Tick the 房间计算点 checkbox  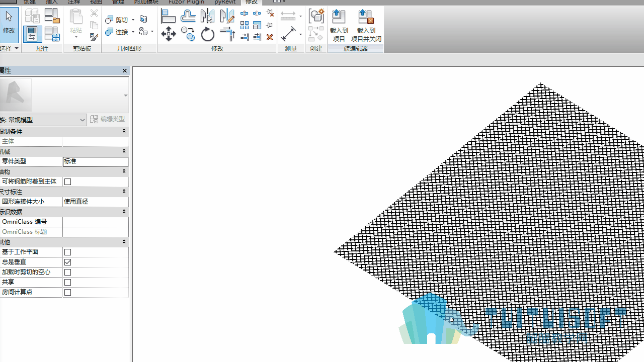[x=68, y=292]
